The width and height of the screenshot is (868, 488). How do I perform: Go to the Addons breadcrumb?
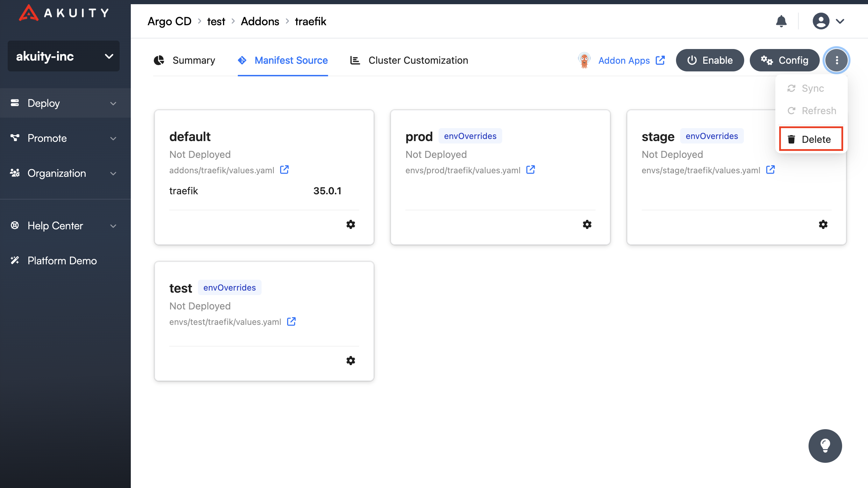260,21
